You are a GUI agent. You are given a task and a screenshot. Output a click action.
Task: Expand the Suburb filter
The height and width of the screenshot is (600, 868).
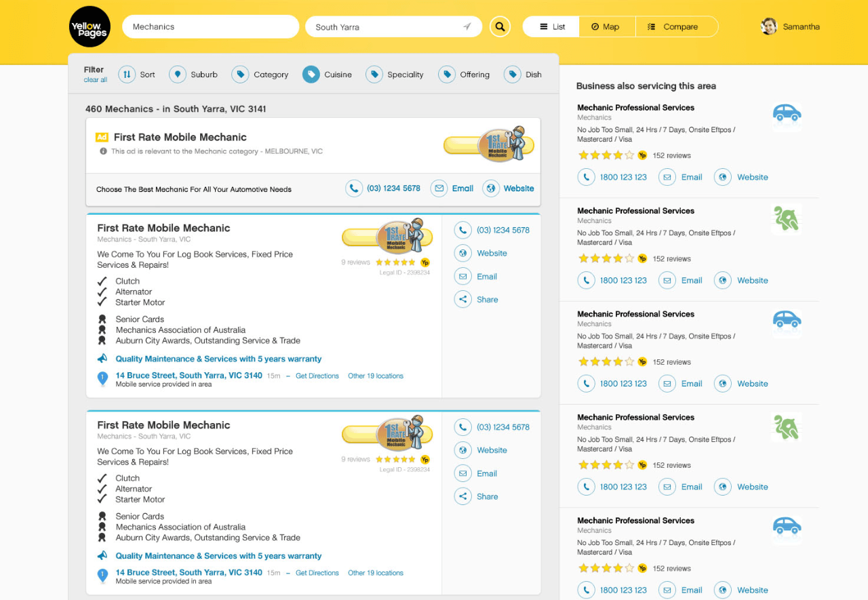178,75
